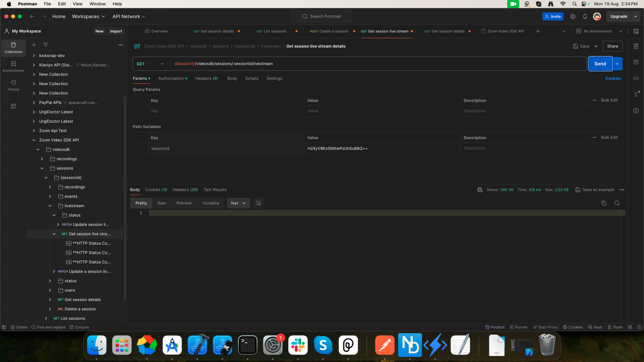Open Postbot from the status bar

coord(495,327)
